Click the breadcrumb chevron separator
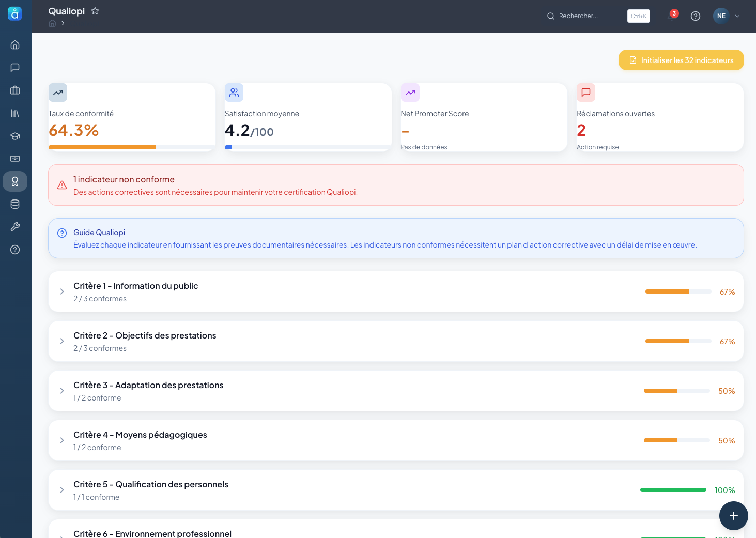This screenshot has width=756, height=538. point(63,23)
